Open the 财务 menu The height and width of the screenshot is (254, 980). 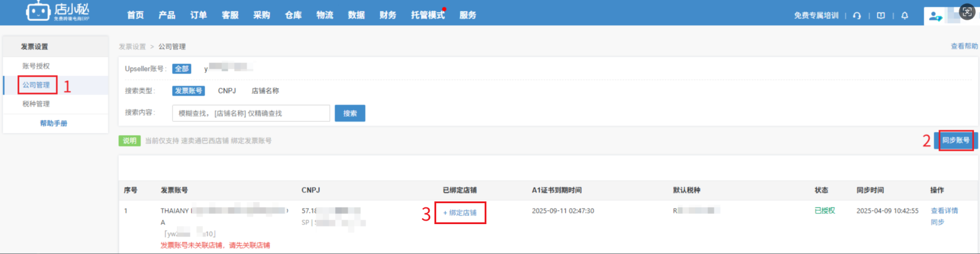tap(388, 15)
